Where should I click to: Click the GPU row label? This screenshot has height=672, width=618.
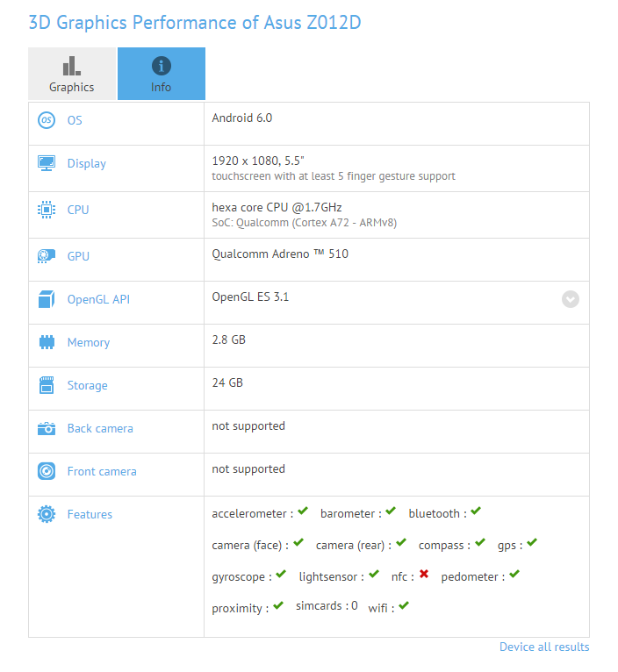[78, 256]
